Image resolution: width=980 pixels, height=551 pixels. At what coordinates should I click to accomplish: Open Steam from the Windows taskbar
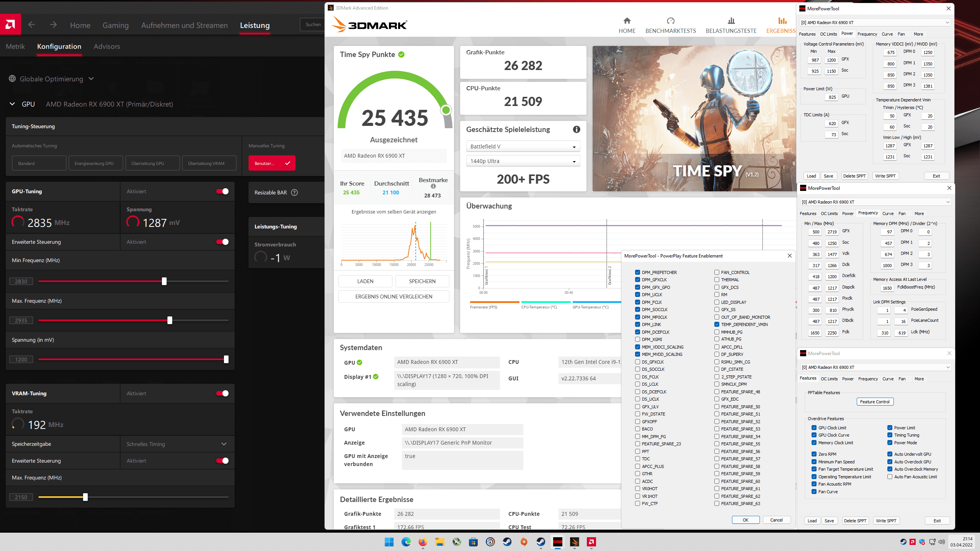tap(507, 542)
